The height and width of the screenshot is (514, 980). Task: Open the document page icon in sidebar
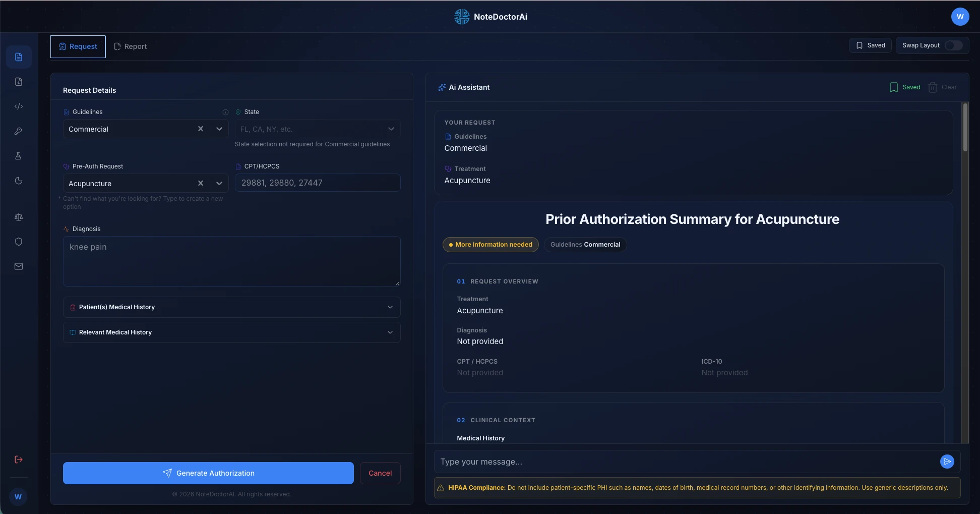(x=19, y=57)
